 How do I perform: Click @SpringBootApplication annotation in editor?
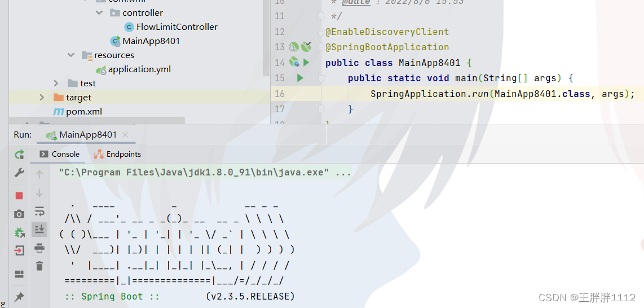387,47
